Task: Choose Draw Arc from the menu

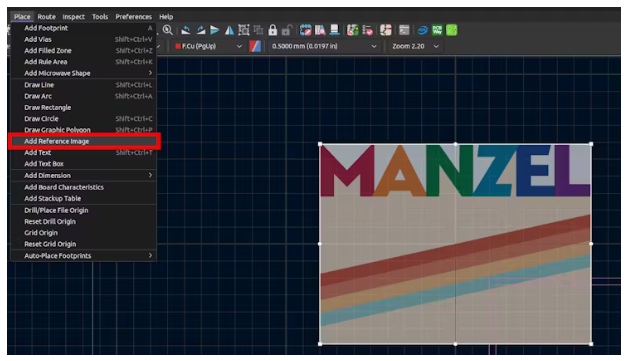Action: pos(83,96)
